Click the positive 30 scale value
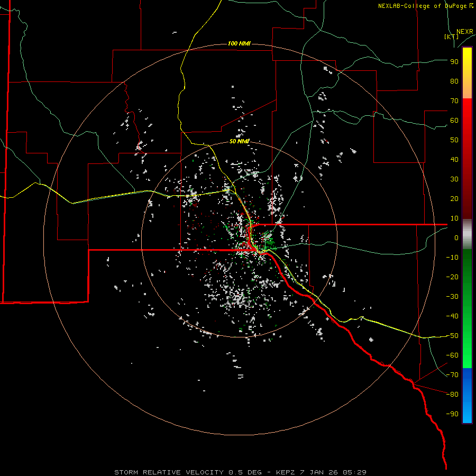The height and width of the screenshot is (476, 476). (x=454, y=179)
